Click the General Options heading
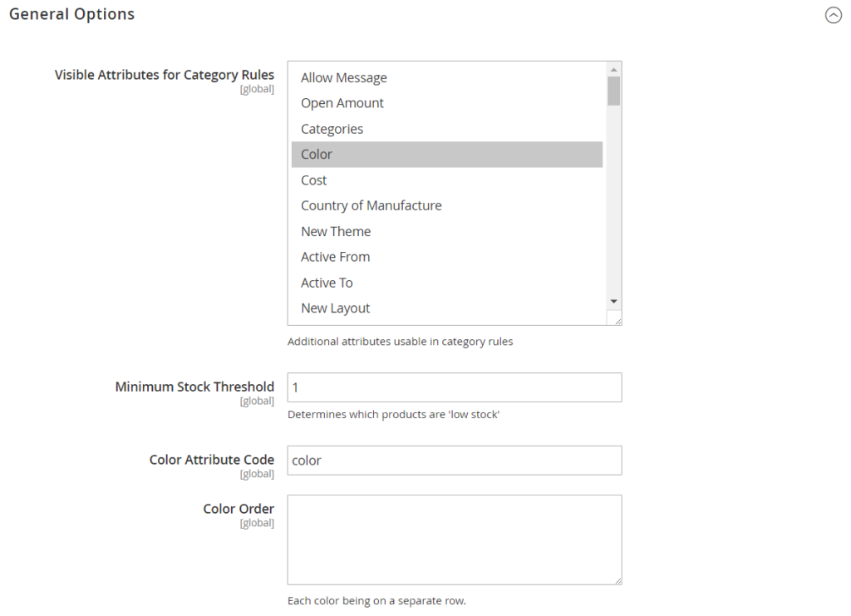 coord(71,14)
